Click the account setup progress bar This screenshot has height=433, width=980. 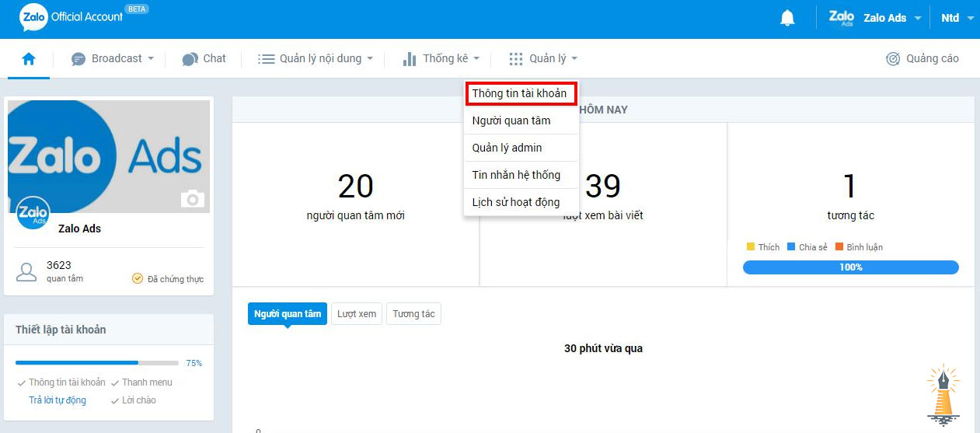tap(97, 363)
